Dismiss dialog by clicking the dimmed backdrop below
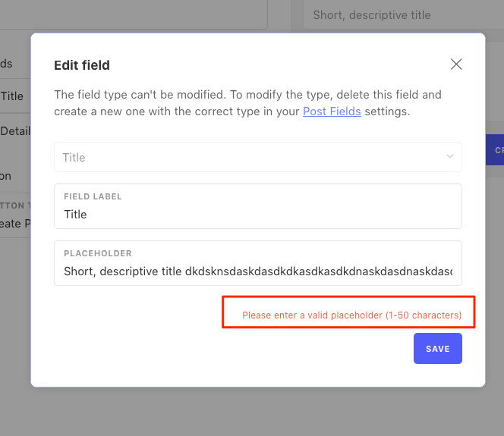 pos(252,412)
